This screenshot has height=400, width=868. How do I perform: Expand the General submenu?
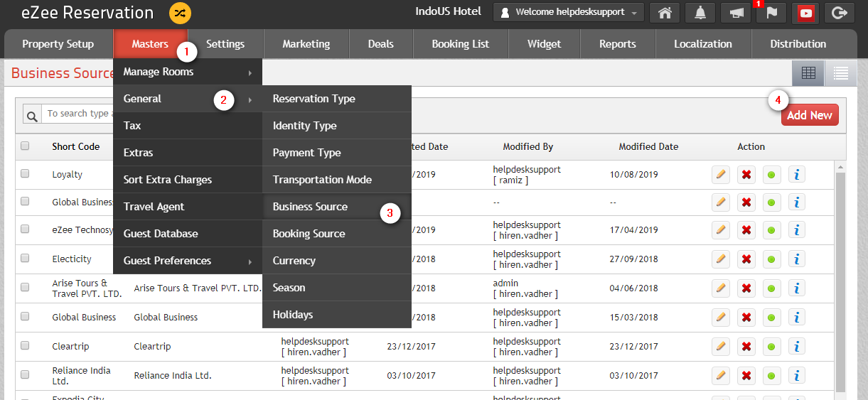click(188, 99)
